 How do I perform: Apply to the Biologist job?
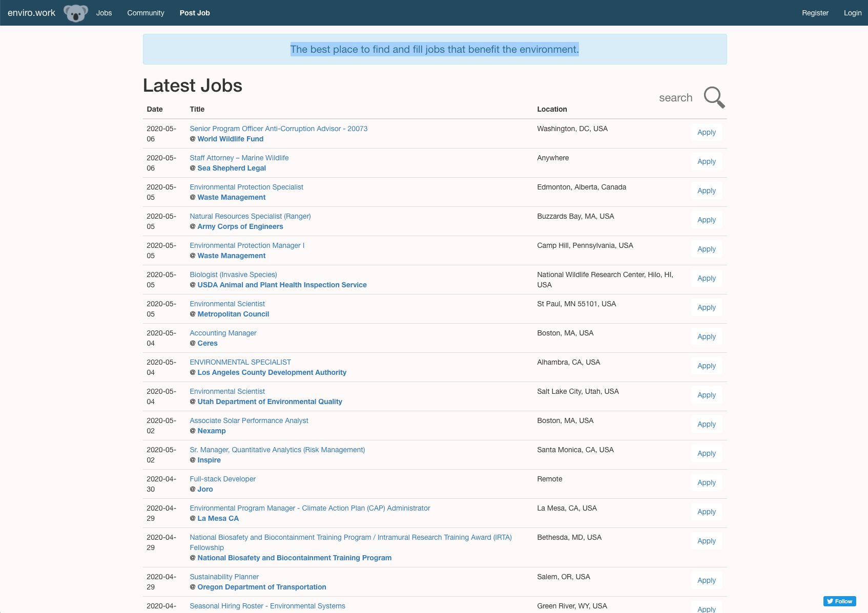(706, 278)
